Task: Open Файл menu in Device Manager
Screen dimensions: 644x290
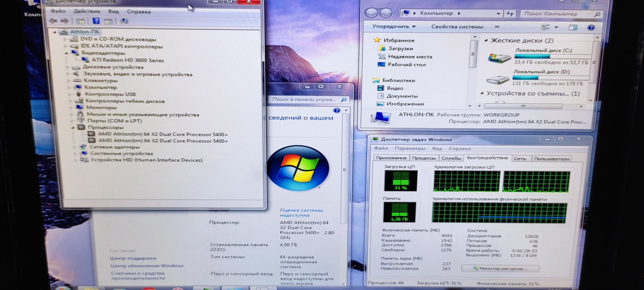Action: click(x=58, y=11)
